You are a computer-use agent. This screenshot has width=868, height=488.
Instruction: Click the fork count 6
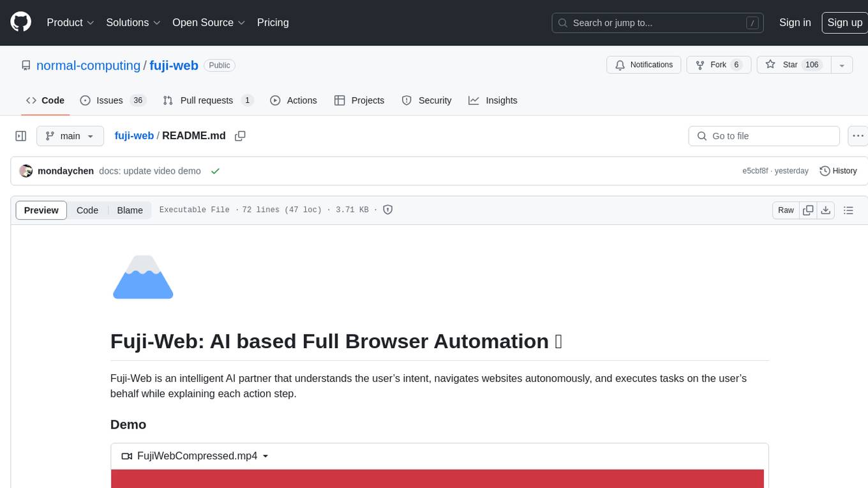[x=736, y=65]
